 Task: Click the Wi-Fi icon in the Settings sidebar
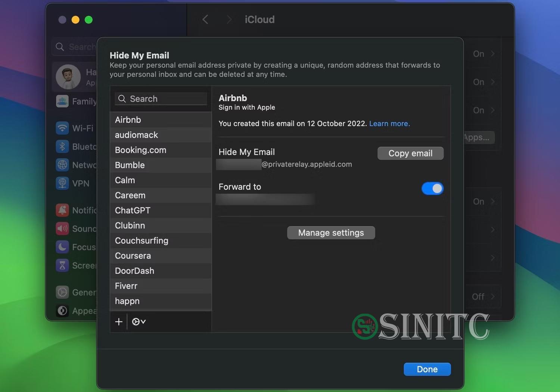(62, 128)
